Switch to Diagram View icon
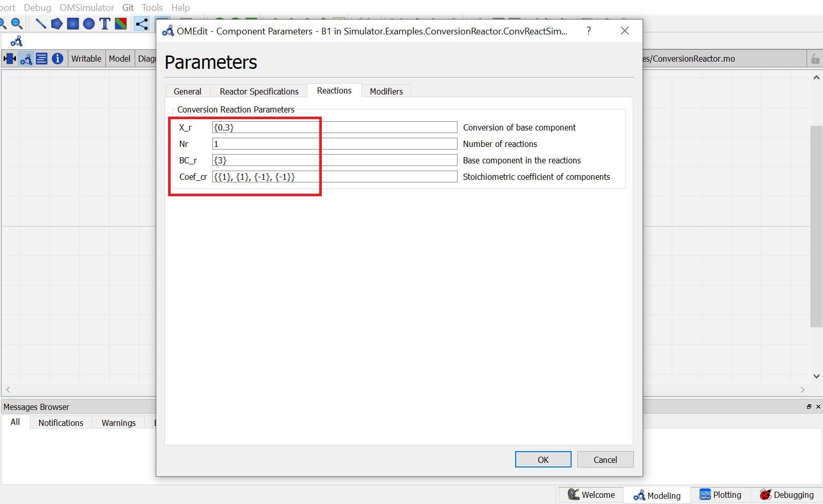Screen dimensions: 823x504 pos(26,59)
